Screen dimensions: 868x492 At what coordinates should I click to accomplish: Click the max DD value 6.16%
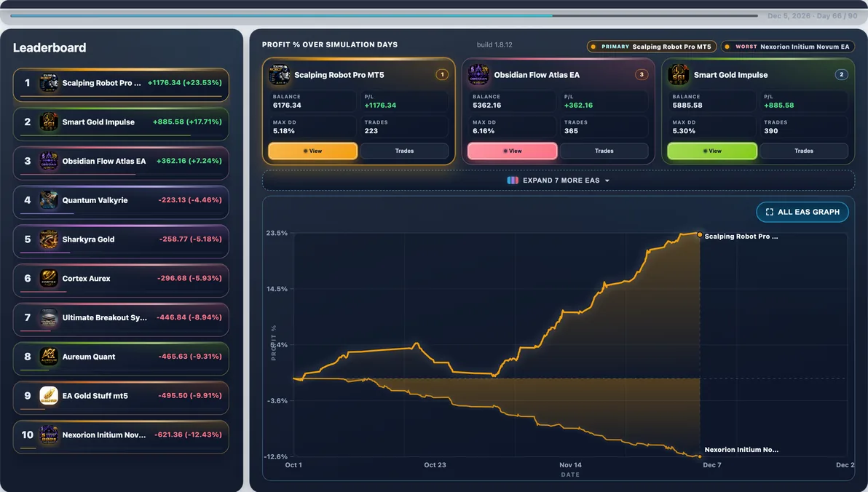pos(484,131)
